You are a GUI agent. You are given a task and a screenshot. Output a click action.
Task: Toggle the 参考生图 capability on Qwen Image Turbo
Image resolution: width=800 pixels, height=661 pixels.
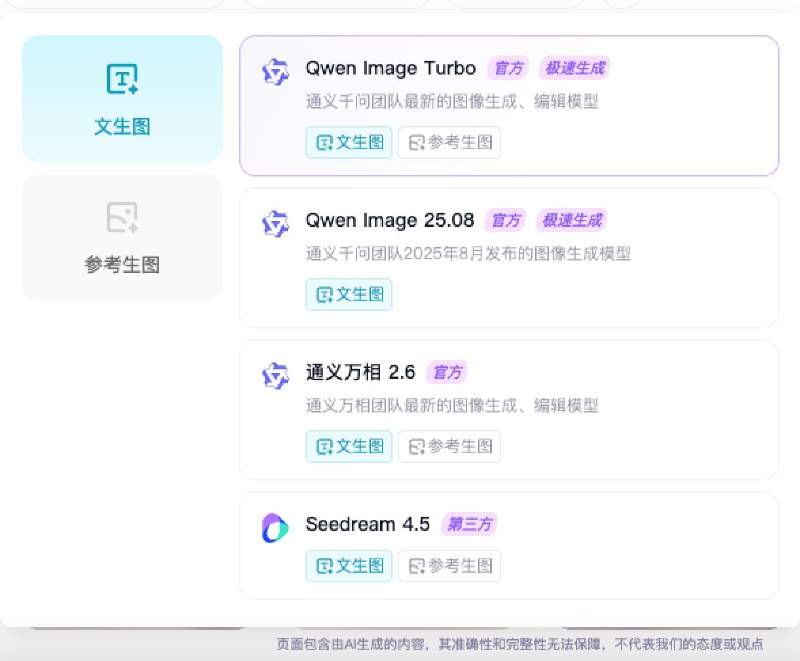449,142
